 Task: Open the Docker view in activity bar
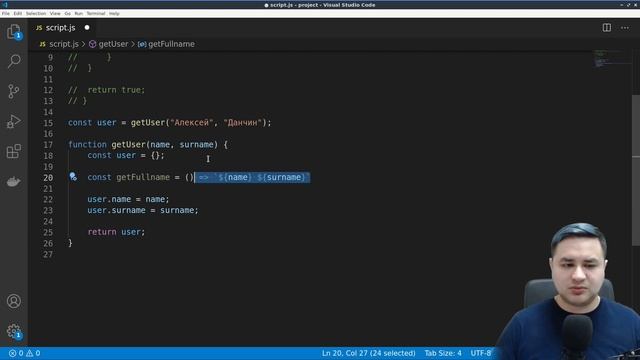point(13,181)
